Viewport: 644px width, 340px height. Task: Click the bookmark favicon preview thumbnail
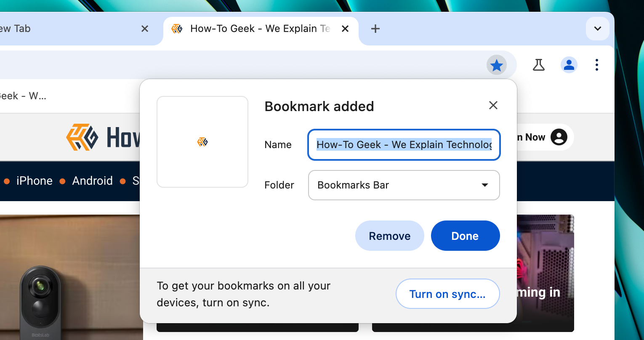[202, 142]
